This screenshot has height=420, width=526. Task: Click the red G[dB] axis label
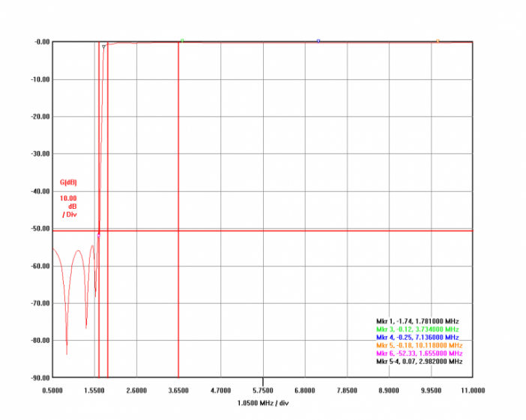pos(68,183)
